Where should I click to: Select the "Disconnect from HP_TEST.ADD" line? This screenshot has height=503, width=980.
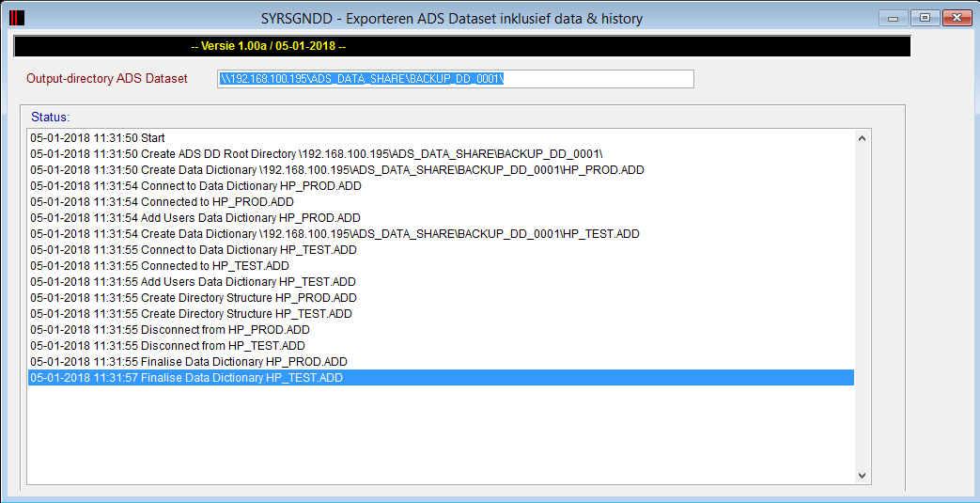(x=442, y=345)
